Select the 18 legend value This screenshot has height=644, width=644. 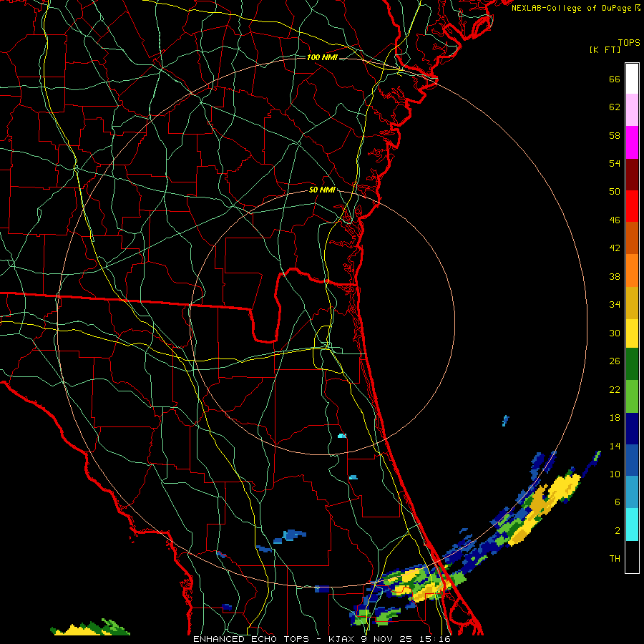pos(615,418)
